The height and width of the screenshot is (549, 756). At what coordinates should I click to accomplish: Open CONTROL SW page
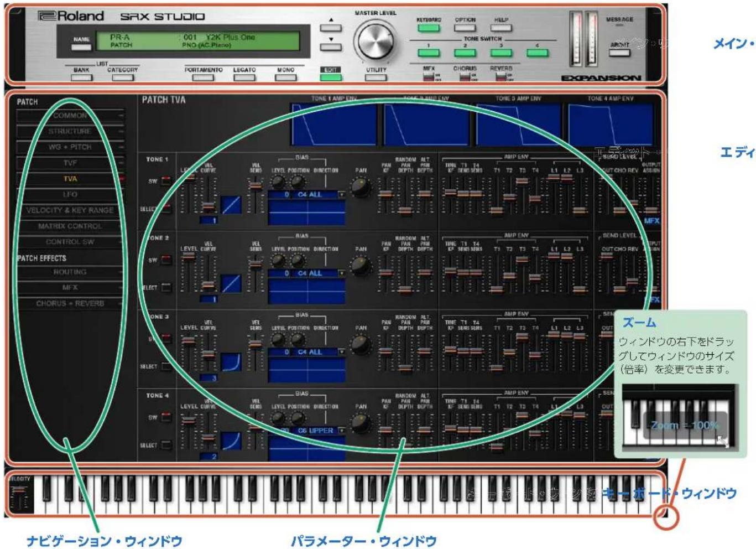pyautogui.click(x=70, y=242)
